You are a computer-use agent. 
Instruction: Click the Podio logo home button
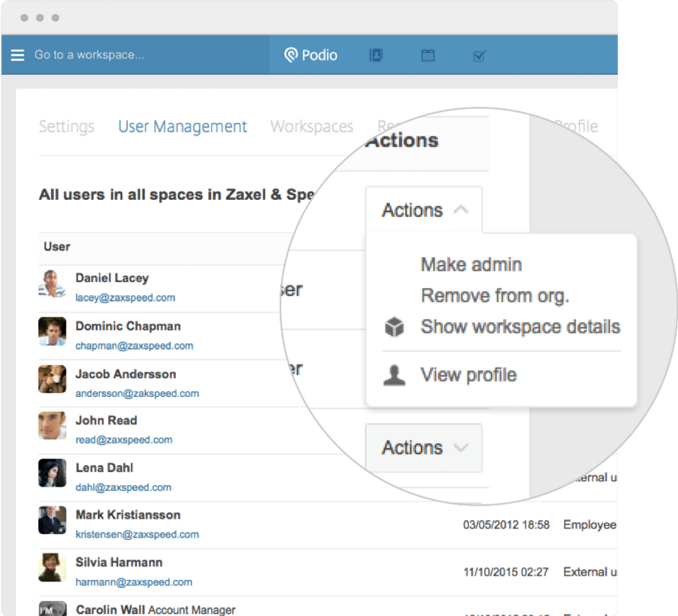pyautogui.click(x=311, y=55)
